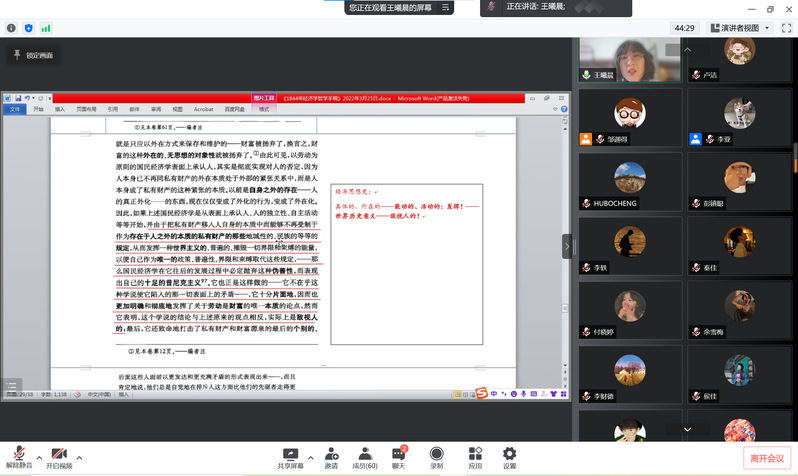Image resolution: width=798 pixels, height=476 pixels.
Task: Turn on camera with 开启视频
Action: click(x=59, y=456)
